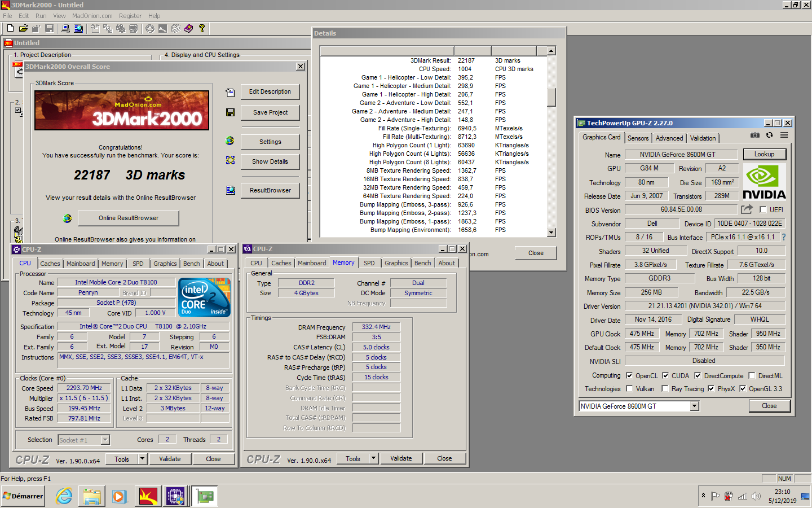This screenshot has height=508, width=812.
Task: Toggle the DirectML checkbox
Action: [752, 376]
